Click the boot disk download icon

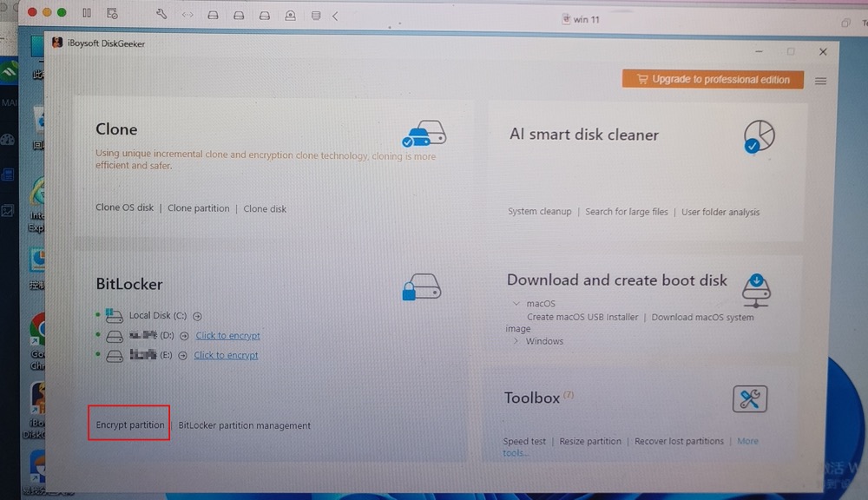(756, 290)
